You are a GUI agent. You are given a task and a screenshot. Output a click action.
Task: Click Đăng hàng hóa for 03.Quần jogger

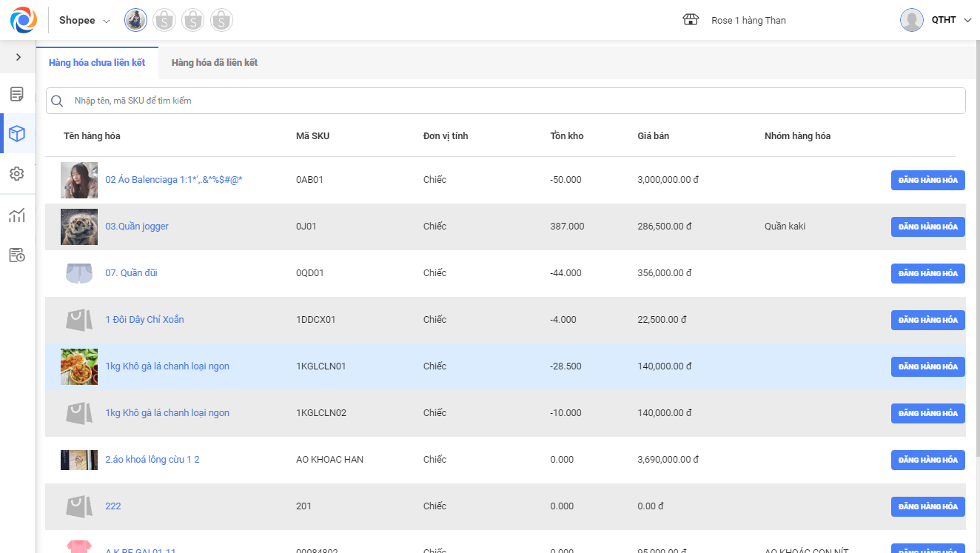[x=927, y=227]
